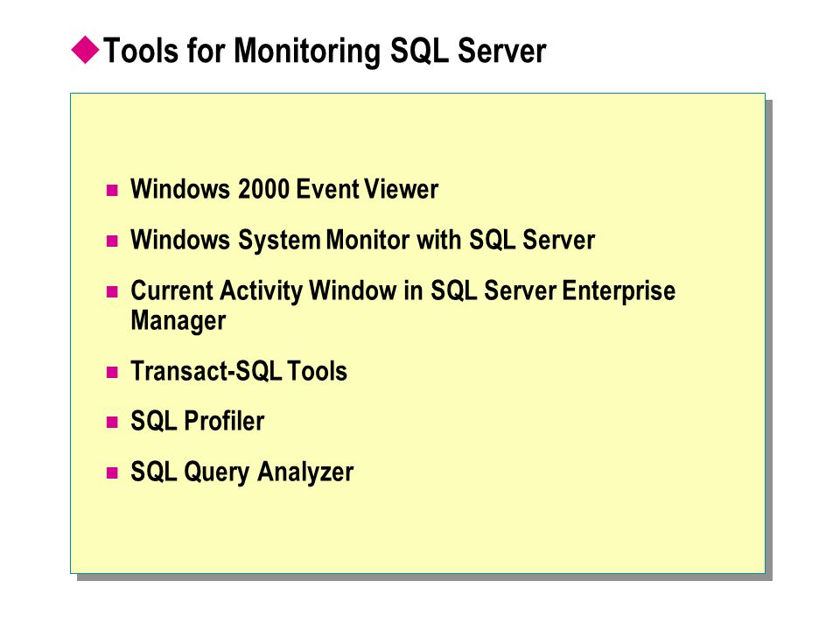The width and height of the screenshot is (840, 630).
Task: Click the 'SQL Query Analyzer' bullet text
Action: tap(242, 472)
